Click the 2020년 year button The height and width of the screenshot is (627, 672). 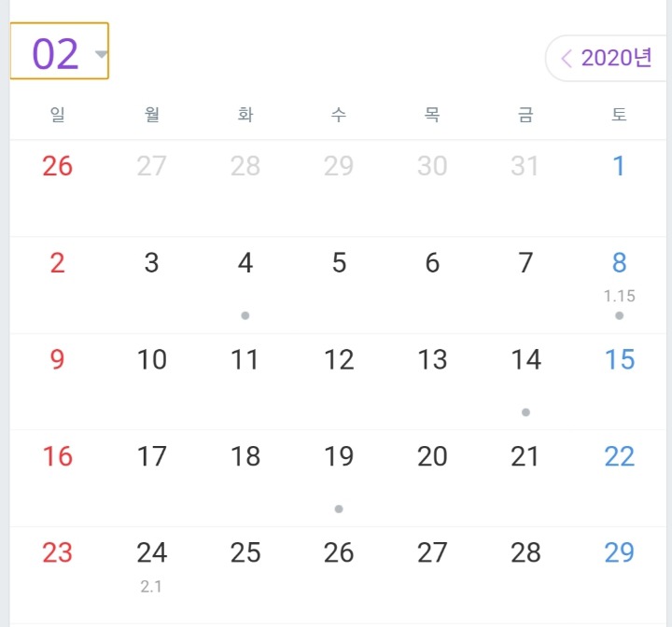[x=616, y=59]
